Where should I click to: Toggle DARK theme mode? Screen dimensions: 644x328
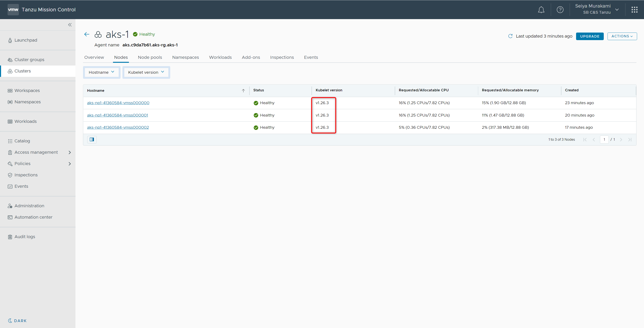17,320
